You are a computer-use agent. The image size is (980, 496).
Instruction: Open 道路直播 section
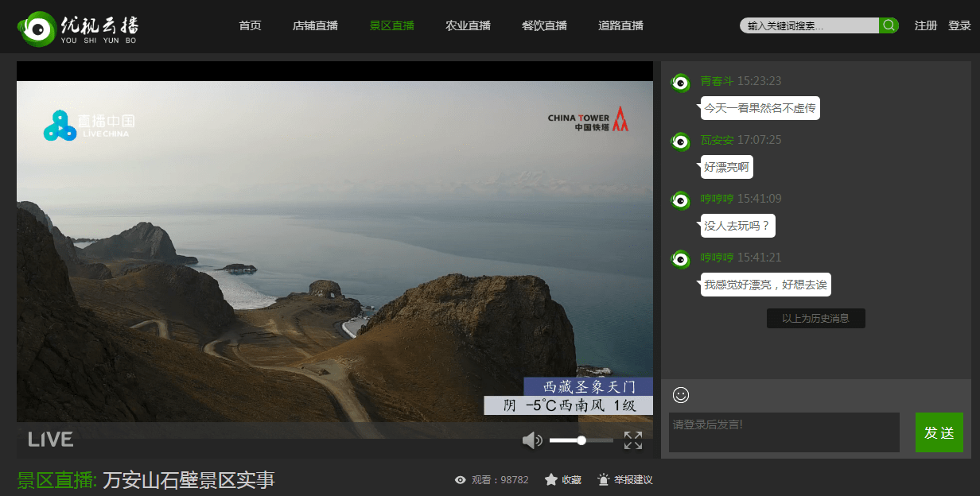(x=620, y=25)
